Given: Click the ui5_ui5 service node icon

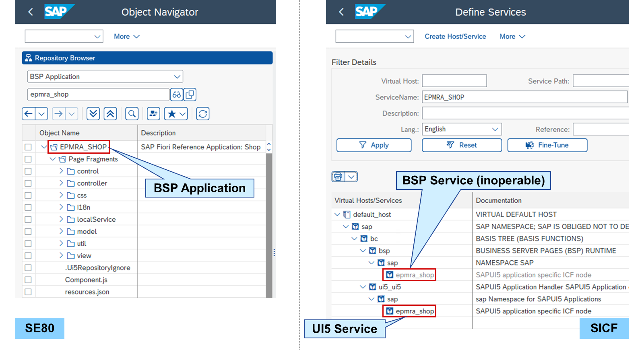Looking at the screenshot, I should [x=373, y=287].
